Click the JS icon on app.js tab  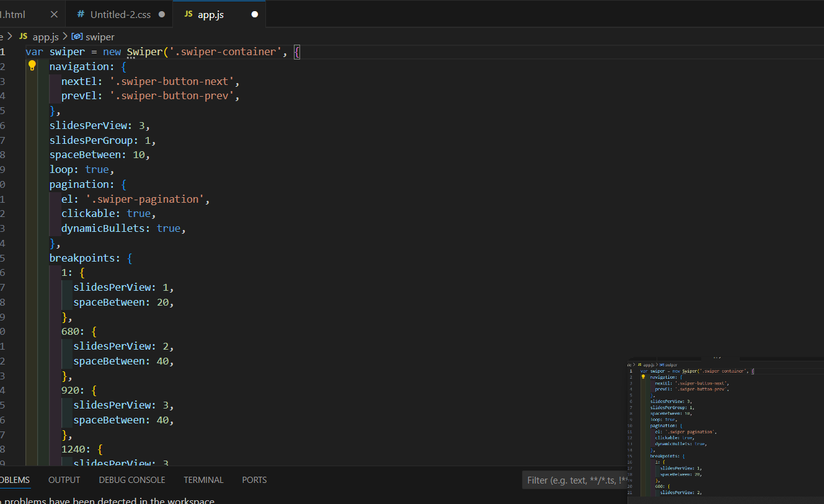coord(188,14)
